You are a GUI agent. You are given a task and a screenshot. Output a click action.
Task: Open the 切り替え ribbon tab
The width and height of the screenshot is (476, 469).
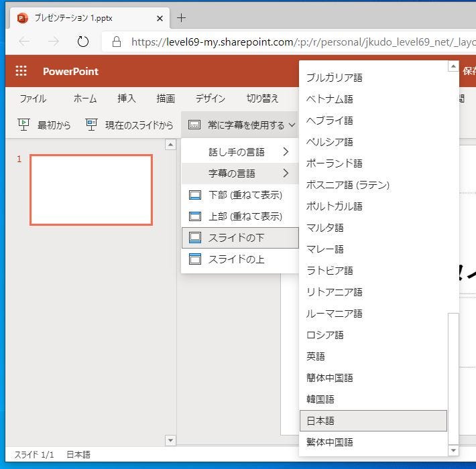tap(263, 98)
